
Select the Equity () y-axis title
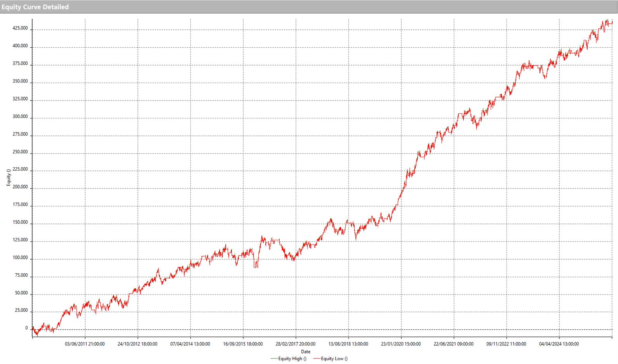[x=9, y=178]
